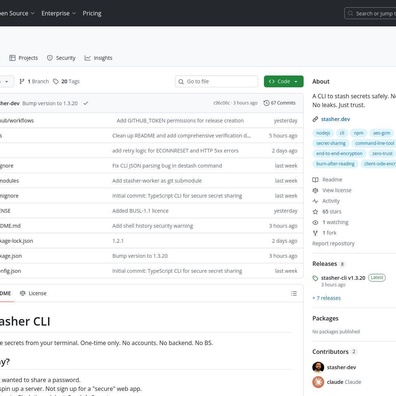396x396 pixels.
Task: Open 'Add stasher-worker as git submodule' commit
Action: click(157, 181)
